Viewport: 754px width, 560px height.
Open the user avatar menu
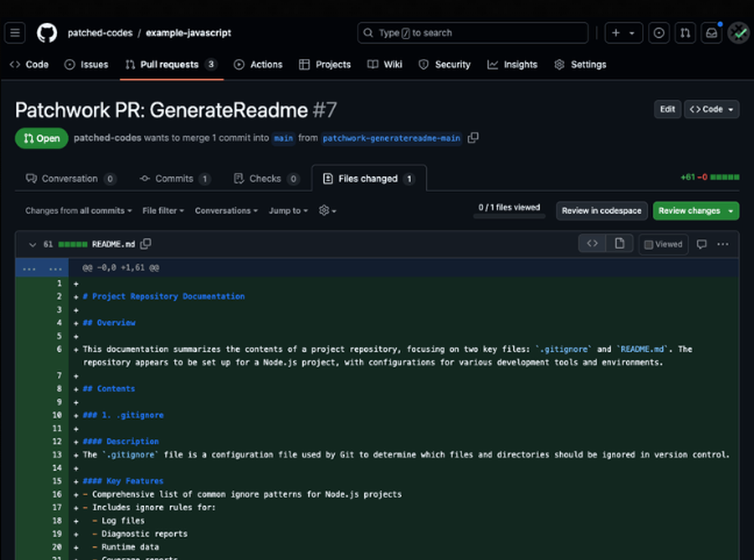click(738, 33)
